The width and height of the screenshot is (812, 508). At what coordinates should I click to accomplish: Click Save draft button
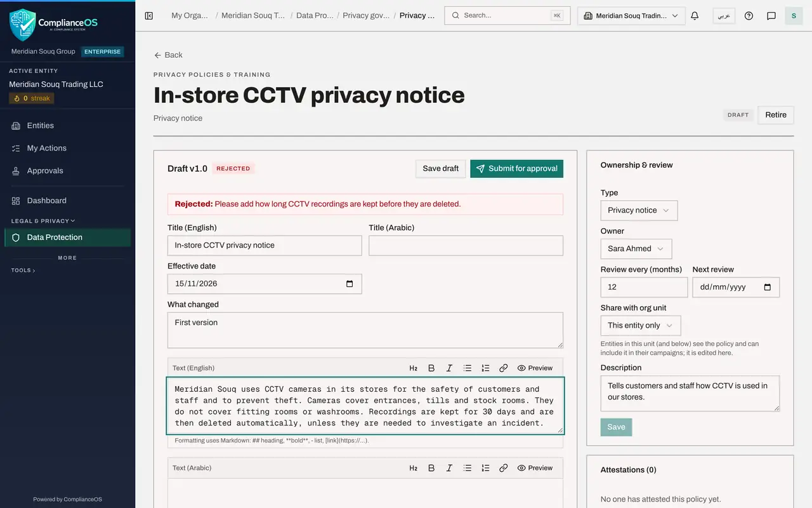pos(441,169)
